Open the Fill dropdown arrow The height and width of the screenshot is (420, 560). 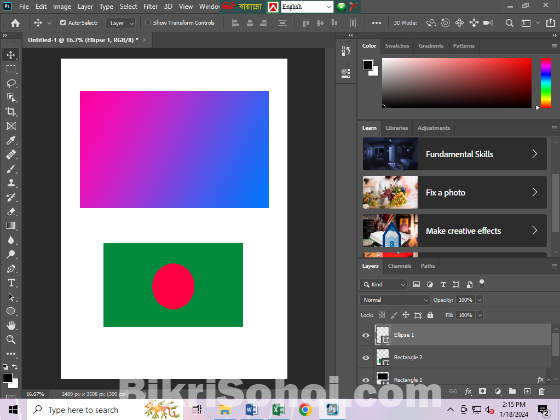[x=480, y=315]
